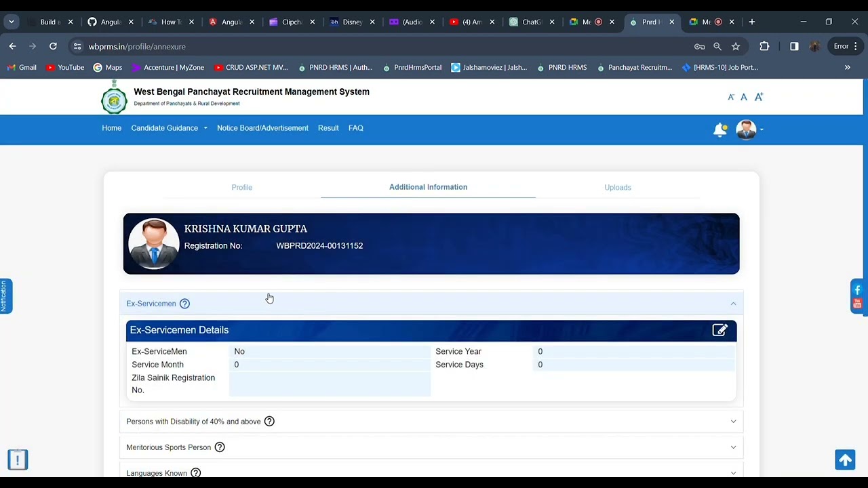The image size is (868, 488).
Task: Click the Zila Sainik Registration No. field
Action: pyautogui.click(x=330, y=384)
